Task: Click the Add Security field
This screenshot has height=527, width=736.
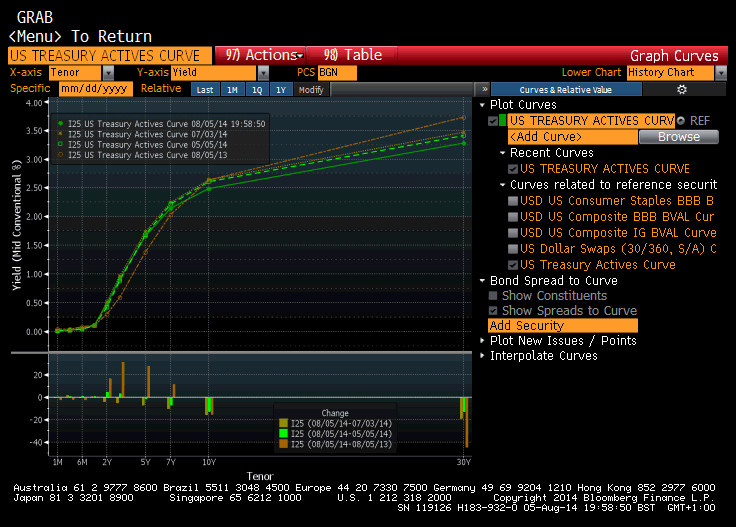Action: (x=563, y=326)
